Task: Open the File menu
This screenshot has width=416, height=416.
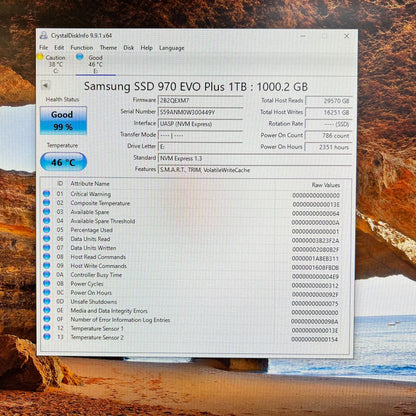Action: point(44,48)
